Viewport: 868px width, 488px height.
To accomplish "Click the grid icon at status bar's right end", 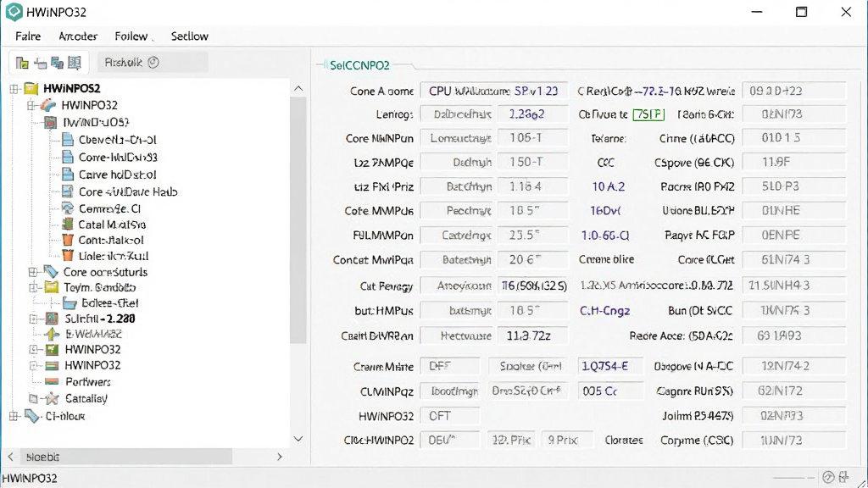I will 843,477.
